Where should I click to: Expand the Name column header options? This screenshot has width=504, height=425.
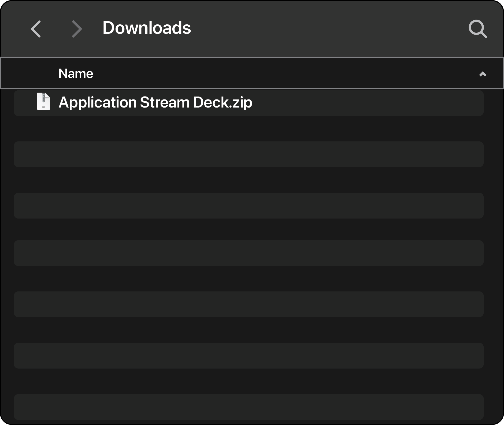click(76, 73)
